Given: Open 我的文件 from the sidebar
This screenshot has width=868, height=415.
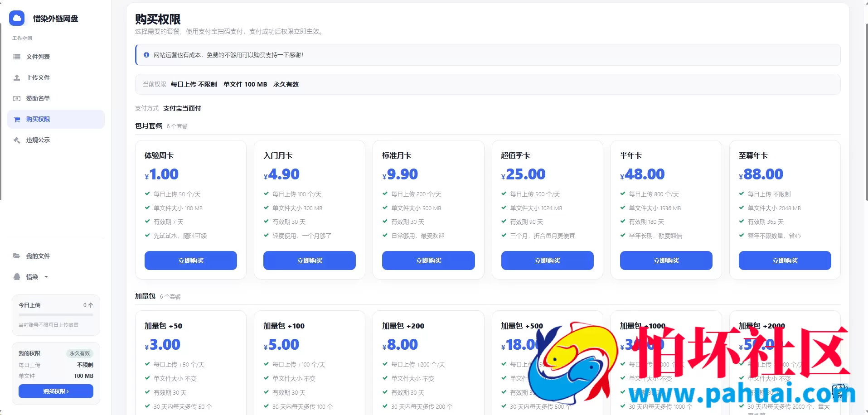Looking at the screenshot, I should [x=56, y=256].
